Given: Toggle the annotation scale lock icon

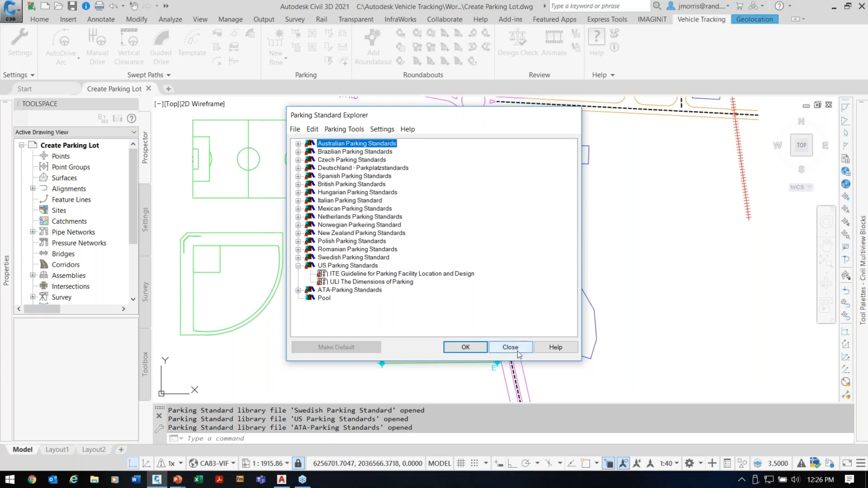Looking at the screenshot, I should [298, 463].
